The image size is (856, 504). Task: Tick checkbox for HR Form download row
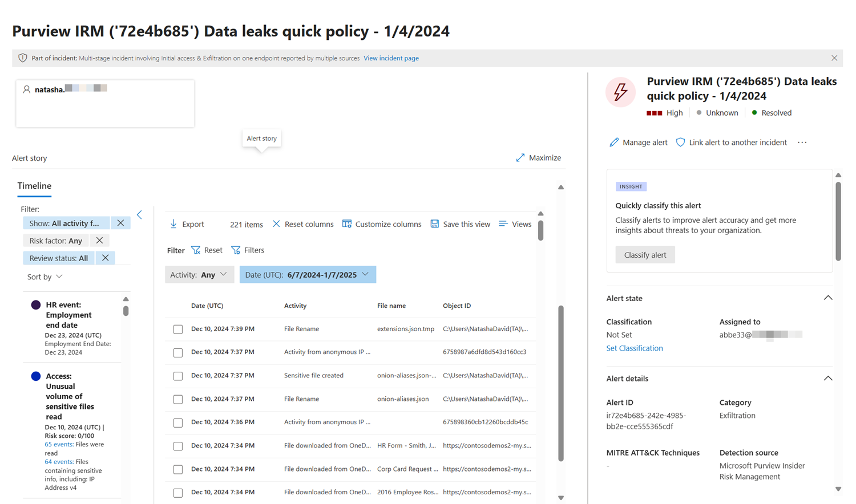pos(178,446)
